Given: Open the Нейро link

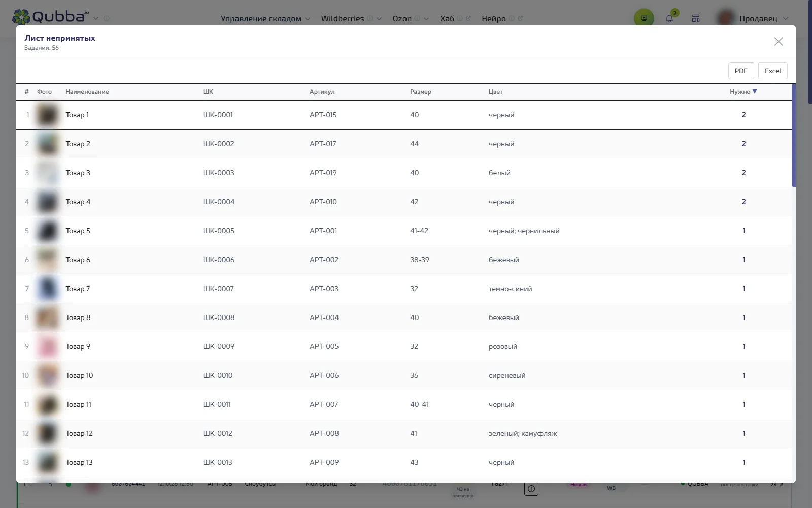Looking at the screenshot, I should [x=494, y=19].
